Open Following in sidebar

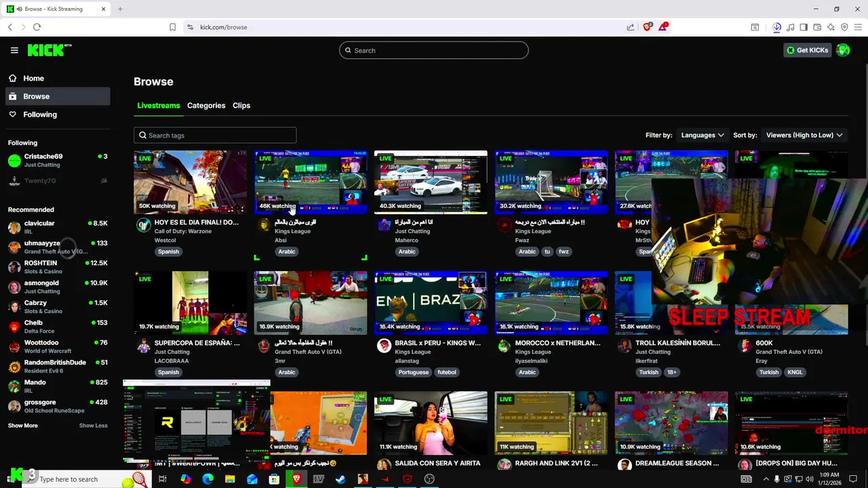[x=58, y=115]
